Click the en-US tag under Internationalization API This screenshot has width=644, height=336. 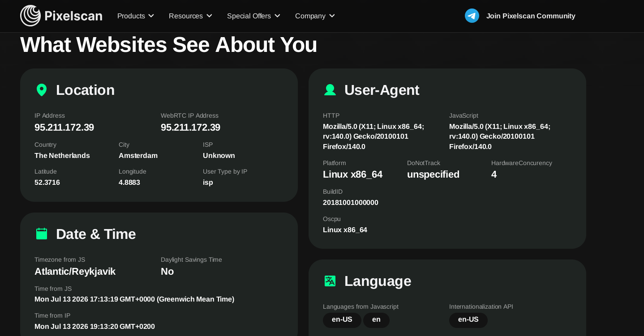(x=468, y=320)
